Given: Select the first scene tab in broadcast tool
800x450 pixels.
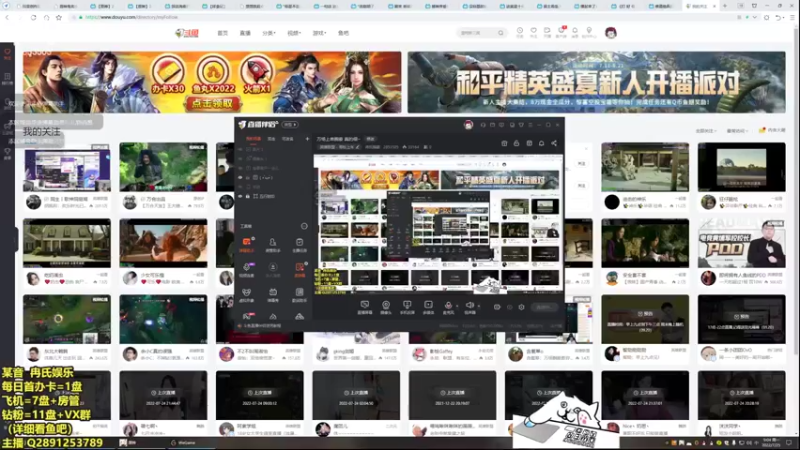Looking at the screenshot, I should tap(254, 139).
